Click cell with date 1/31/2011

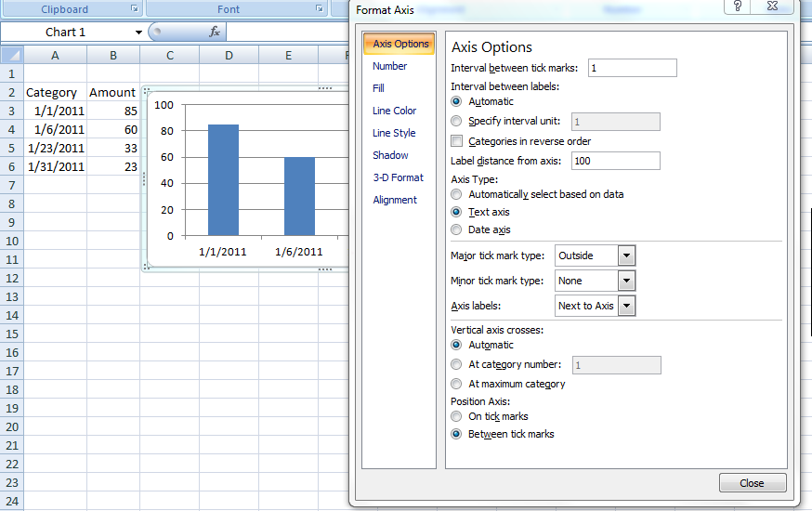tap(56, 166)
